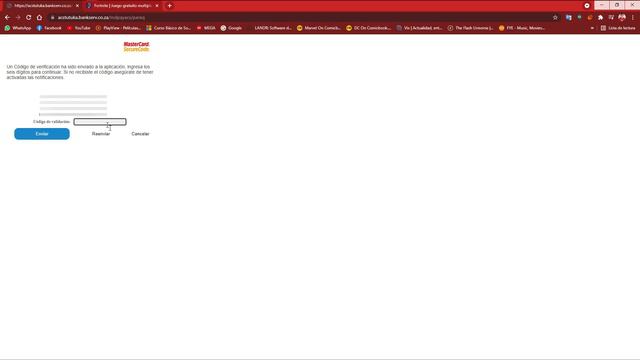Focus the Código de validación input field

tap(100, 122)
